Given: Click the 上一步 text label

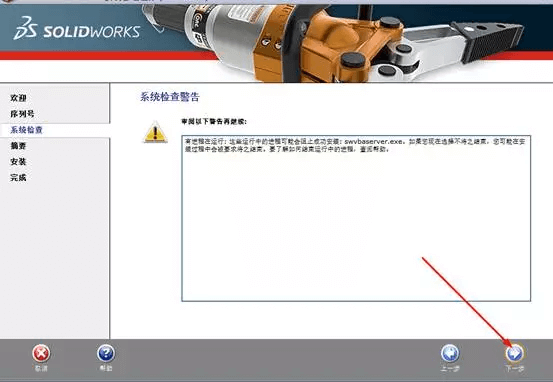Looking at the screenshot, I should click(x=450, y=369).
